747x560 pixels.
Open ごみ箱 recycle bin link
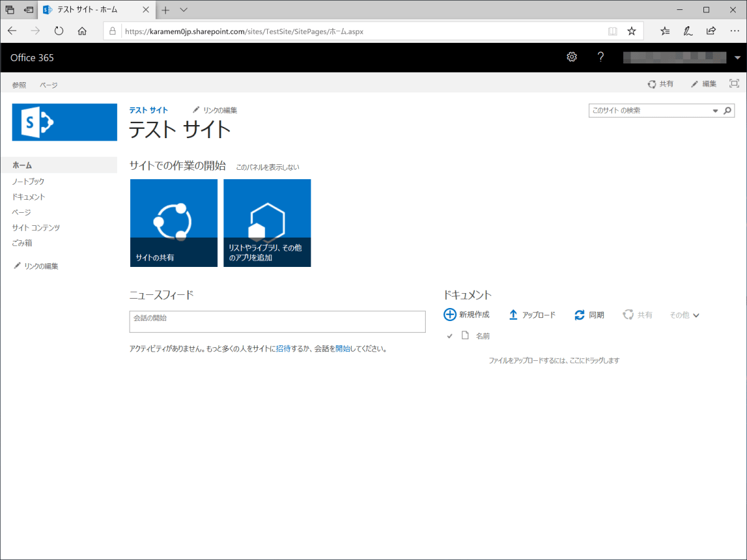[x=22, y=243]
